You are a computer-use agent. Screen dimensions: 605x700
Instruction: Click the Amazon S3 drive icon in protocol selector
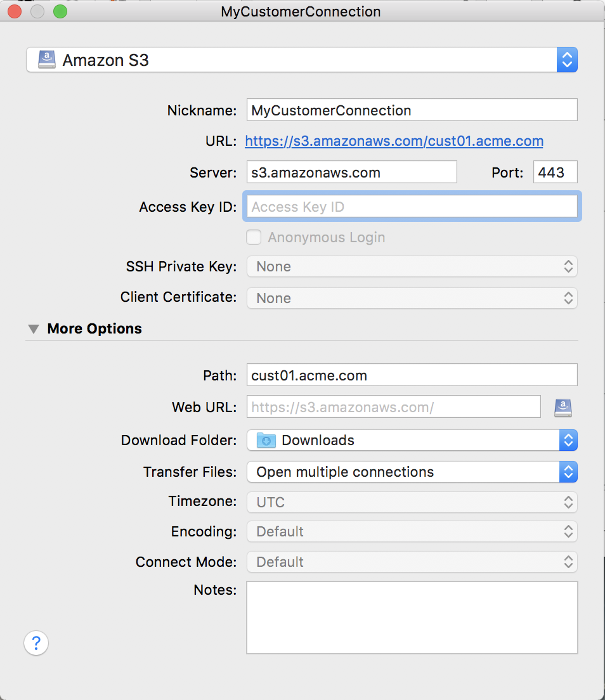tap(47, 60)
